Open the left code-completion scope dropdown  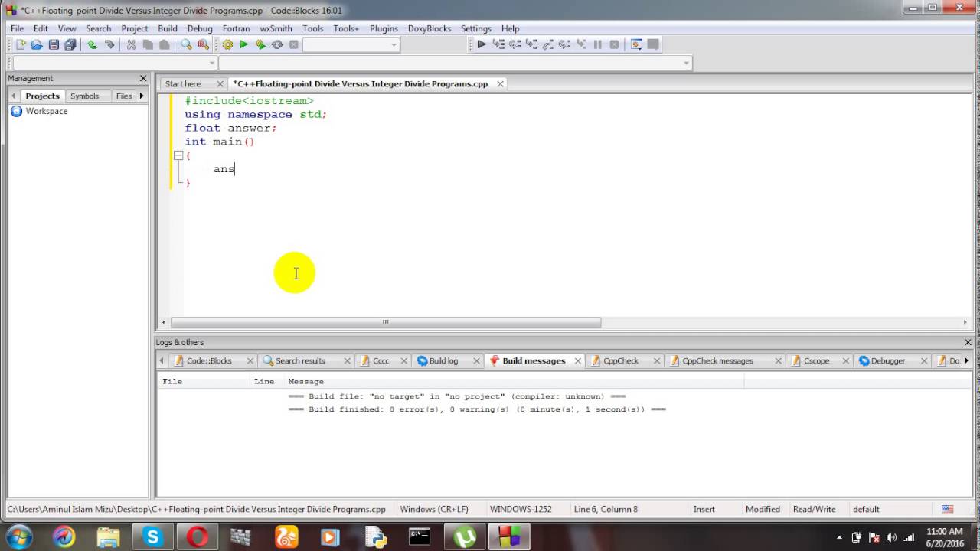tap(212, 63)
